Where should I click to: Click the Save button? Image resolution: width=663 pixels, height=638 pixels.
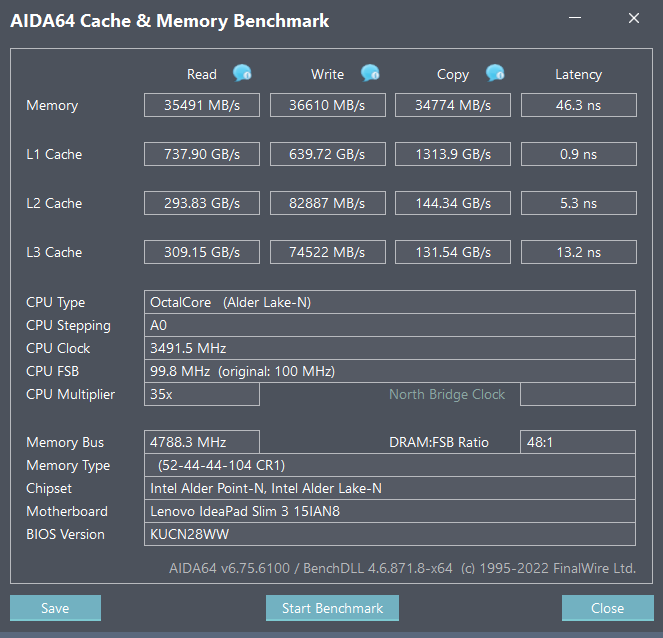point(55,608)
